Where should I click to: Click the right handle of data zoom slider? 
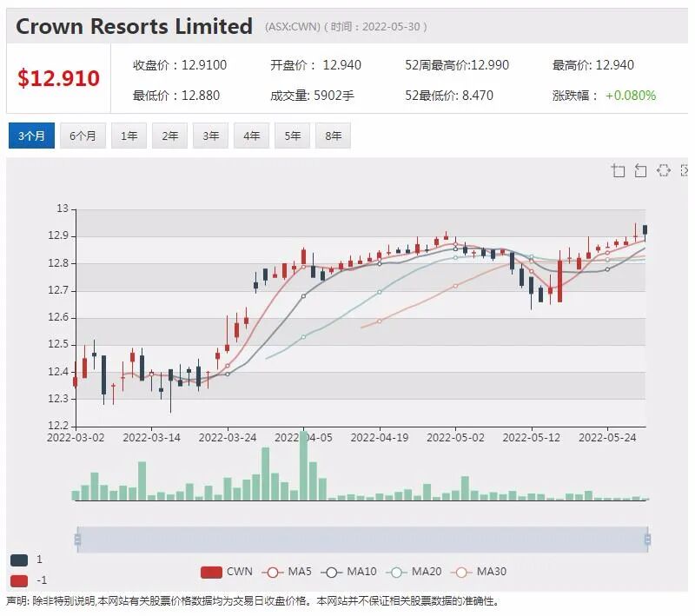pyautogui.click(x=647, y=540)
